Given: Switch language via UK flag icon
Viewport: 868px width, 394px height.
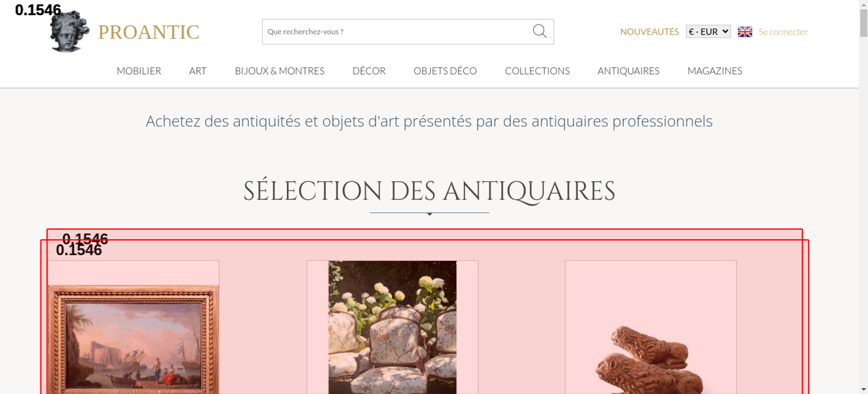Looking at the screenshot, I should coord(745,32).
